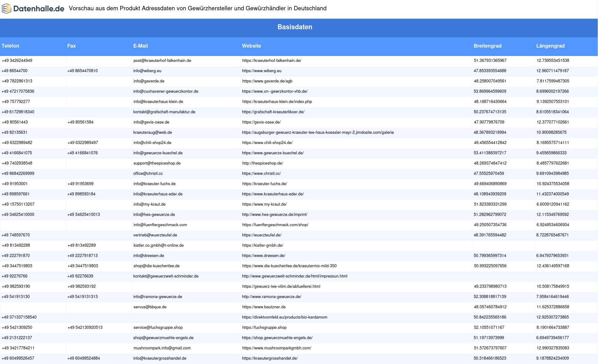The width and height of the screenshot is (598, 364).
Task: Open the augsburger-gewuerz jimdosite galerie link
Action: coord(318,133)
